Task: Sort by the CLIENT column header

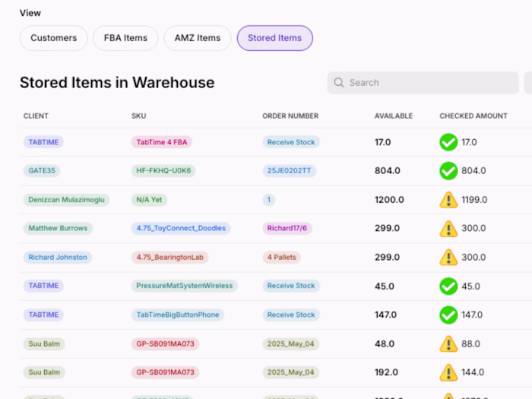Action: click(36, 116)
